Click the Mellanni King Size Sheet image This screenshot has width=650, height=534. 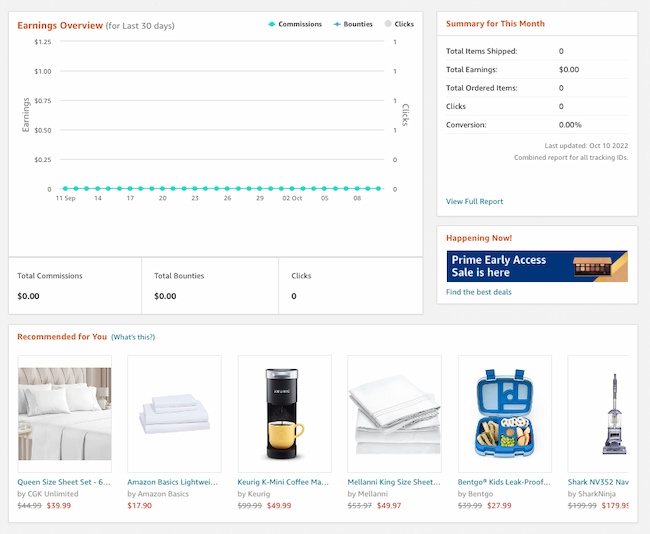coord(394,413)
